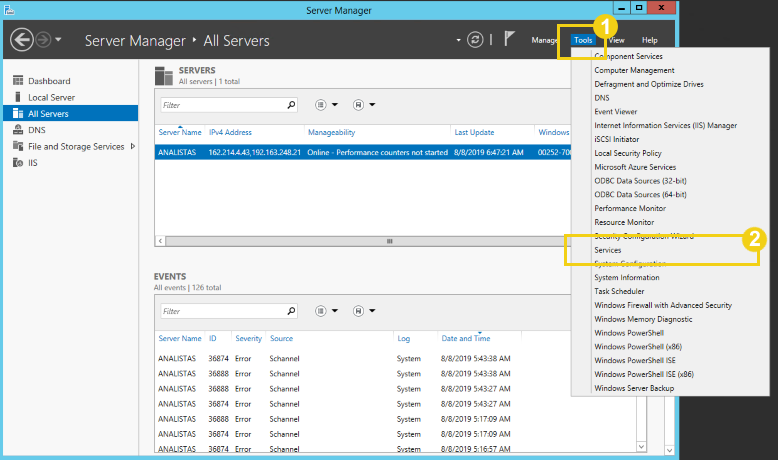This screenshot has height=460, width=778.
Task: Click Servers horizontal scrollbar left arrow
Action: coord(160,241)
